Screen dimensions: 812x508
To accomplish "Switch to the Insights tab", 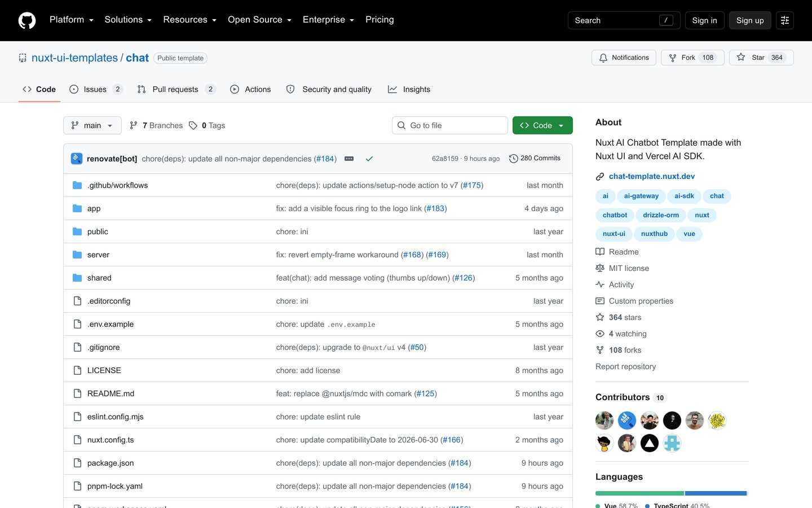I will (x=409, y=89).
